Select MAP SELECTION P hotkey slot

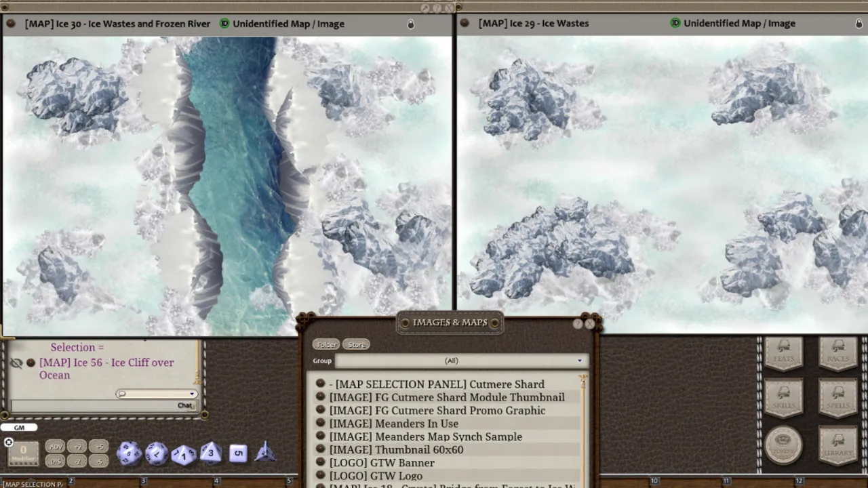(34, 483)
